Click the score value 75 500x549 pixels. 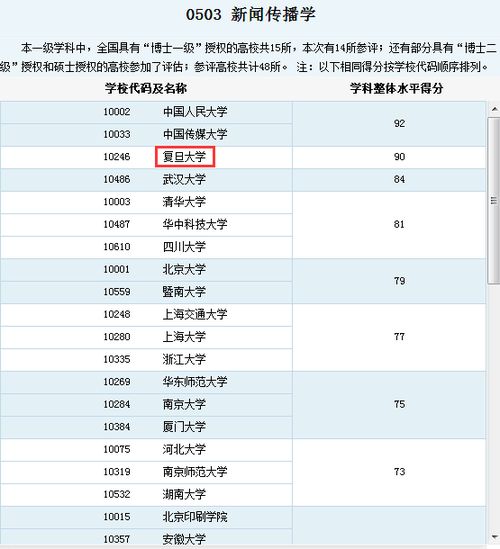coord(400,404)
